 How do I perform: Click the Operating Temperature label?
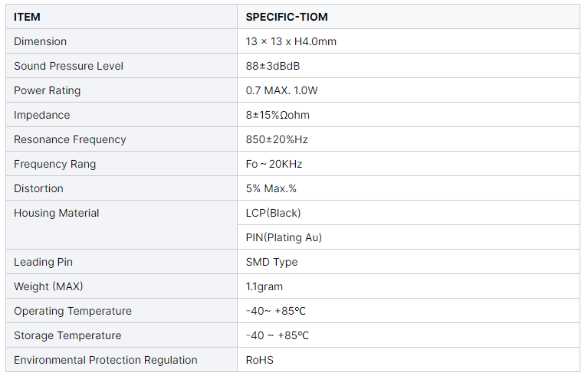point(73,311)
